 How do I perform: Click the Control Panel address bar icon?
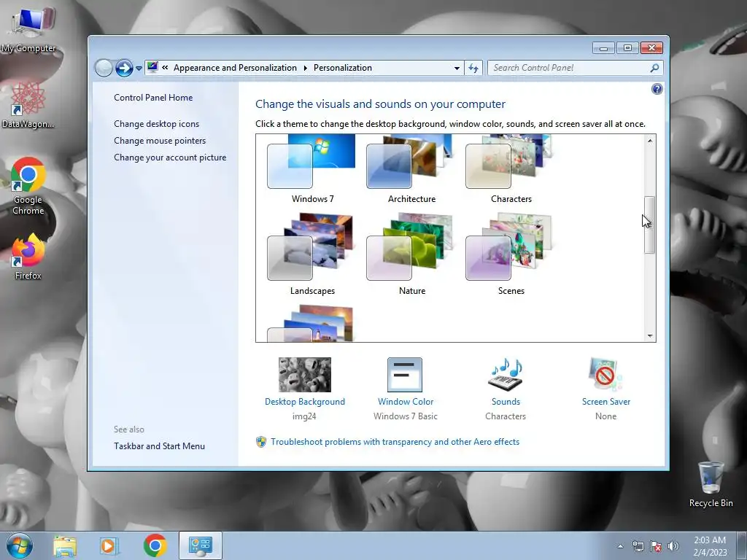(x=152, y=67)
